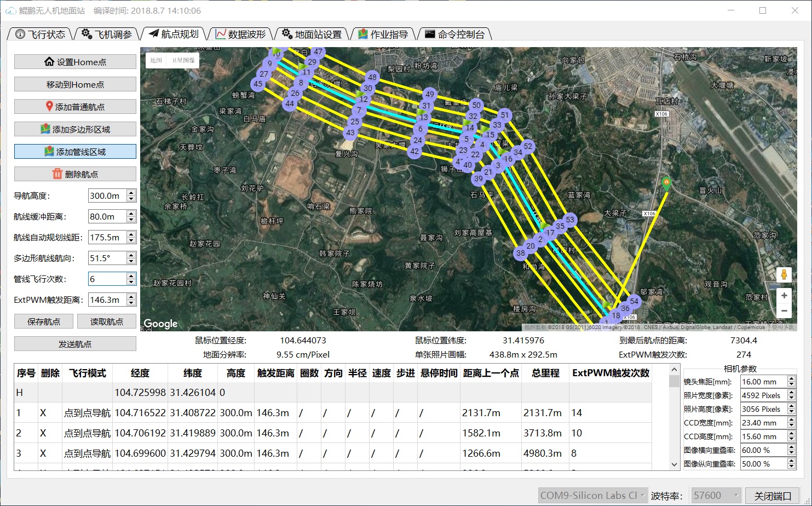This screenshot has height=506, width=812.
Task: Click the green Home location marker on the map
Action: pyautogui.click(x=666, y=183)
